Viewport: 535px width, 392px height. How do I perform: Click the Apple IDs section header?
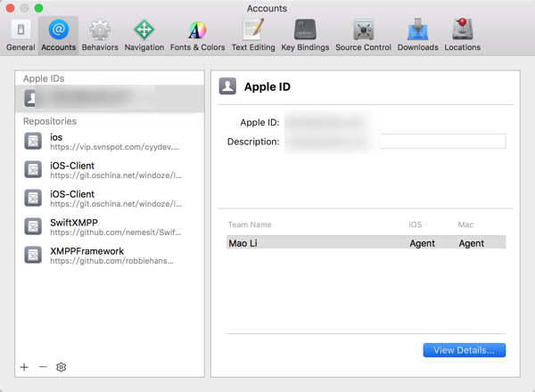coord(44,78)
